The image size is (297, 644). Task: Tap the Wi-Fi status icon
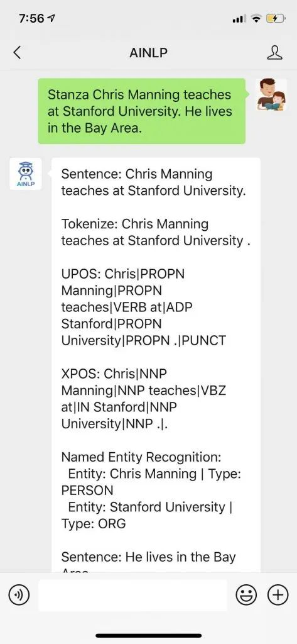coord(257,18)
